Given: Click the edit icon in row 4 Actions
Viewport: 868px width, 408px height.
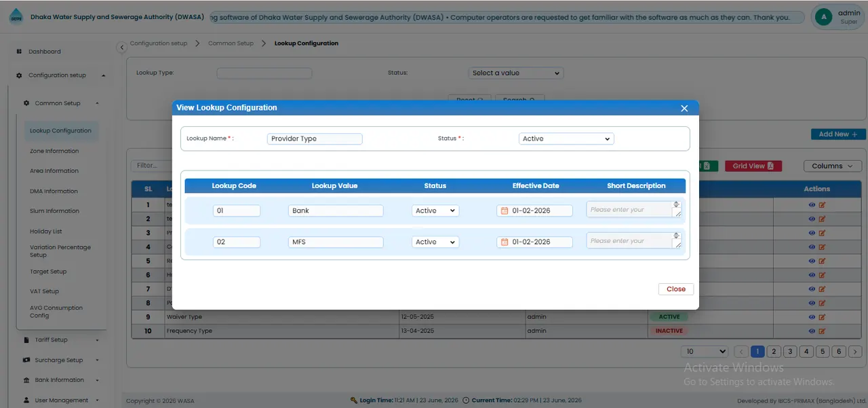Looking at the screenshot, I should tap(822, 247).
